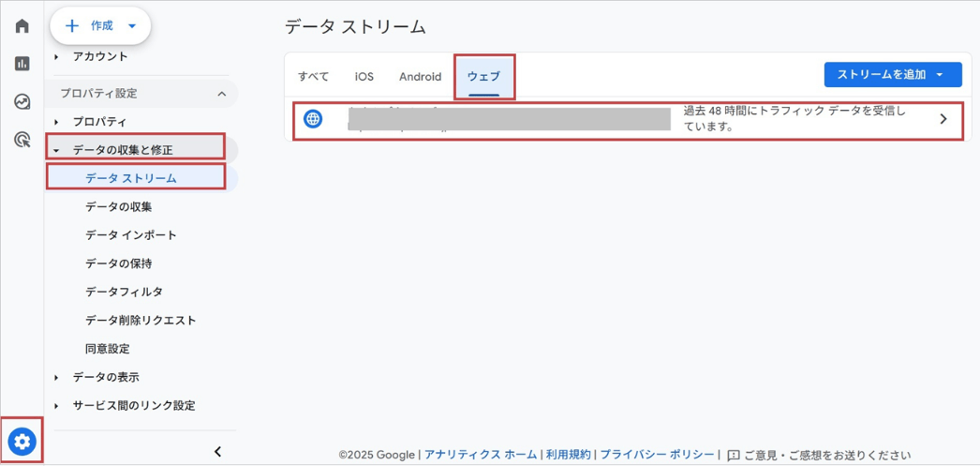Open the Advertising target-cursor icon

22,140
